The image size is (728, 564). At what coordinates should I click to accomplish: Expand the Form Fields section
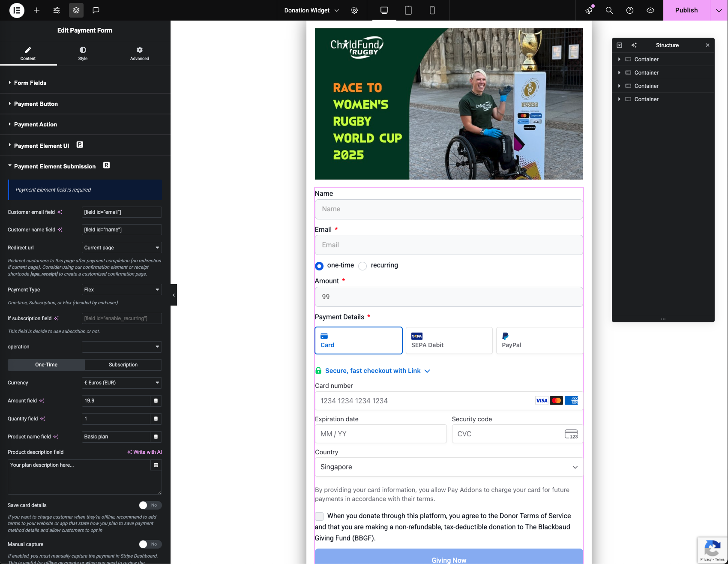tap(30, 83)
